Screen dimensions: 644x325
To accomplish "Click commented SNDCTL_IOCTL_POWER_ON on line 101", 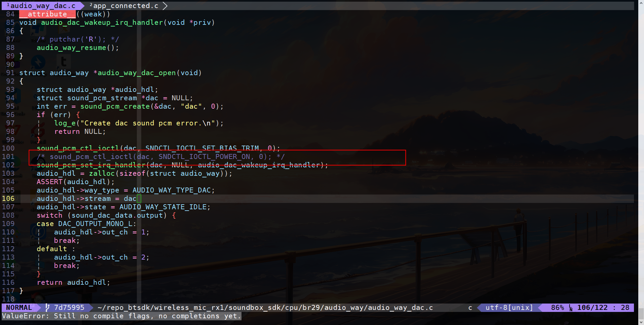I will tap(204, 157).
